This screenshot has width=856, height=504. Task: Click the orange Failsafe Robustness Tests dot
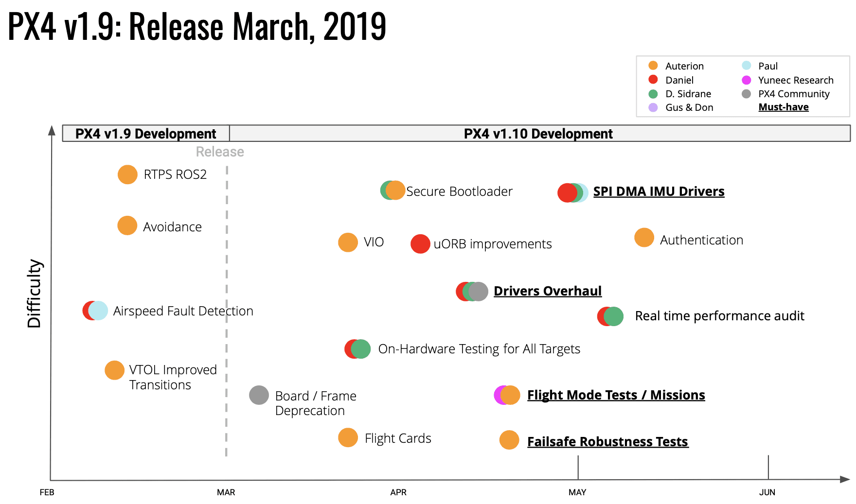[x=509, y=440]
